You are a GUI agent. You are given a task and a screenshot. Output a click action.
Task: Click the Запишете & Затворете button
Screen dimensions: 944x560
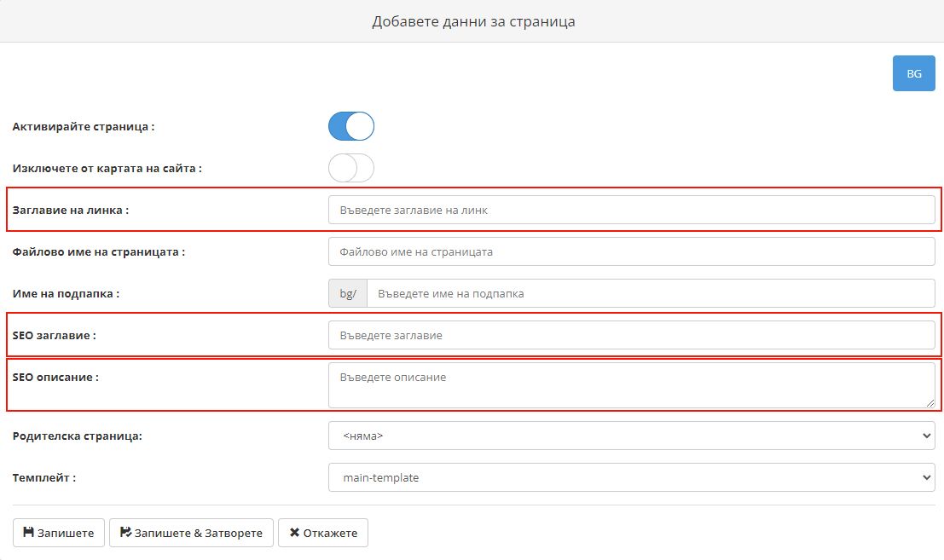(191, 532)
